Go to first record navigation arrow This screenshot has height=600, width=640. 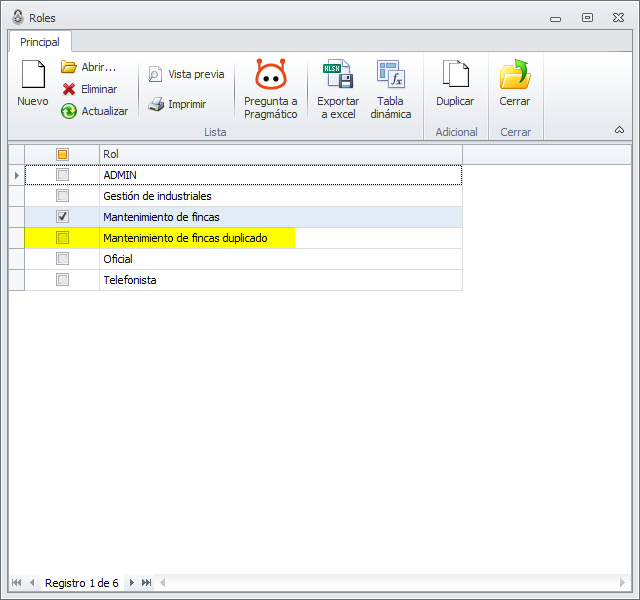16,582
